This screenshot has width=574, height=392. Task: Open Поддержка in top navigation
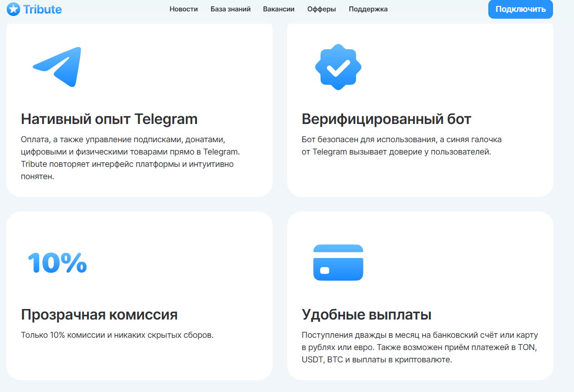(368, 9)
